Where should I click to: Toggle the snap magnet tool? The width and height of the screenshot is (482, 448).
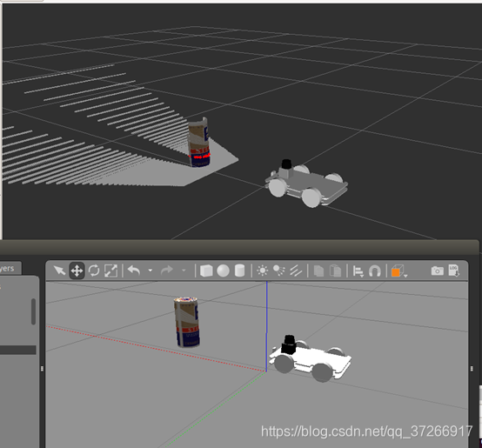[375, 271]
